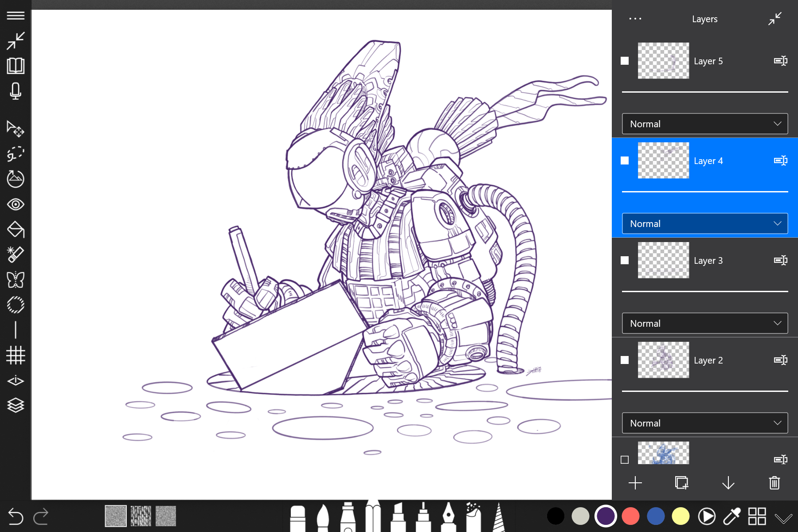Open Layer 4 blend mode Normal dropdown
This screenshot has height=532, width=798.
pyautogui.click(x=705, y=223)
